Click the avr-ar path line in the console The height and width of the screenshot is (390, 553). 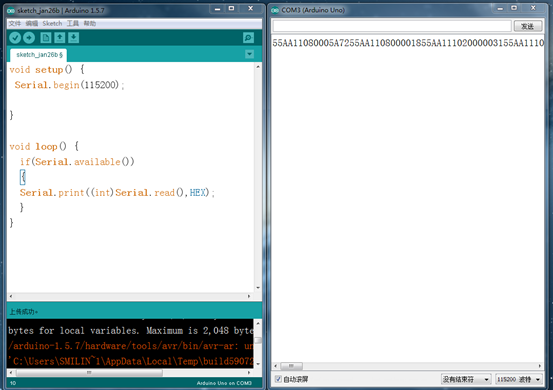coord(131,346)
